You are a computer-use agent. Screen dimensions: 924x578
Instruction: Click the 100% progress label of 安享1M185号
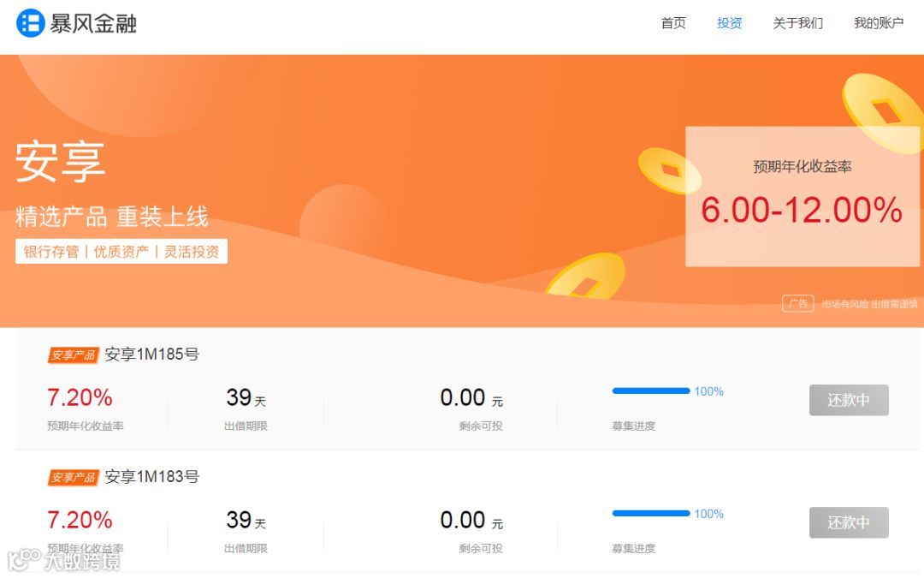[709, 391]
